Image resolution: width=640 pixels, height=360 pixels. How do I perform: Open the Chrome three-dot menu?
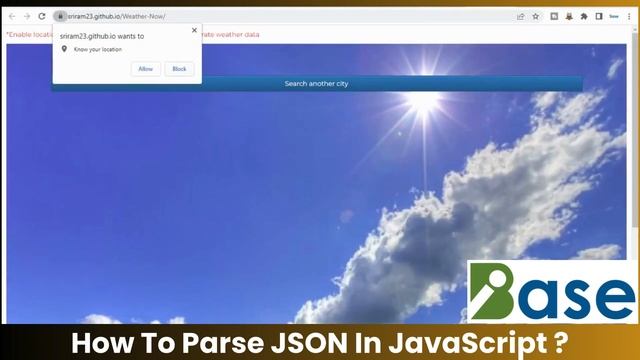629,16
